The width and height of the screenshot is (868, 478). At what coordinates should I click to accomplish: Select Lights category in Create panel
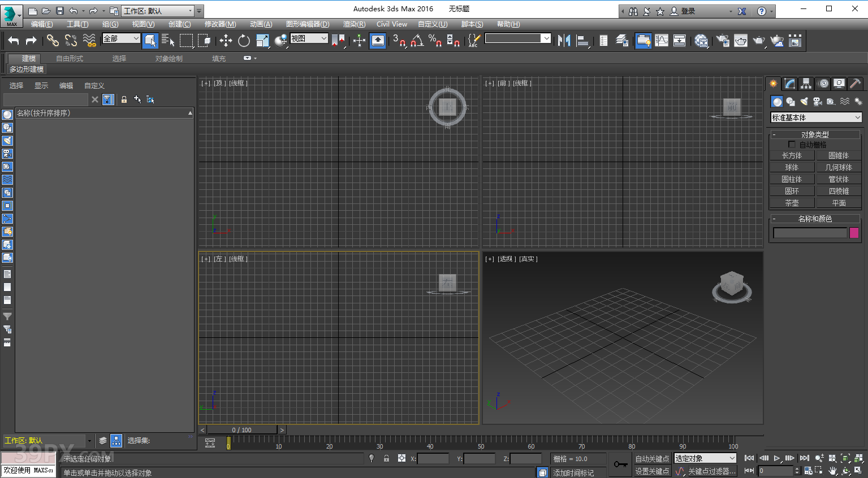click(804, 102)
